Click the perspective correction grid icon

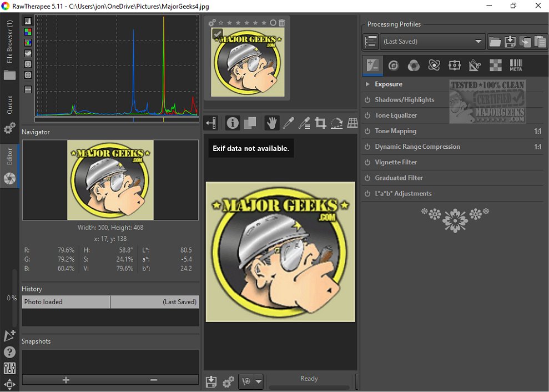tap(352, 123)
